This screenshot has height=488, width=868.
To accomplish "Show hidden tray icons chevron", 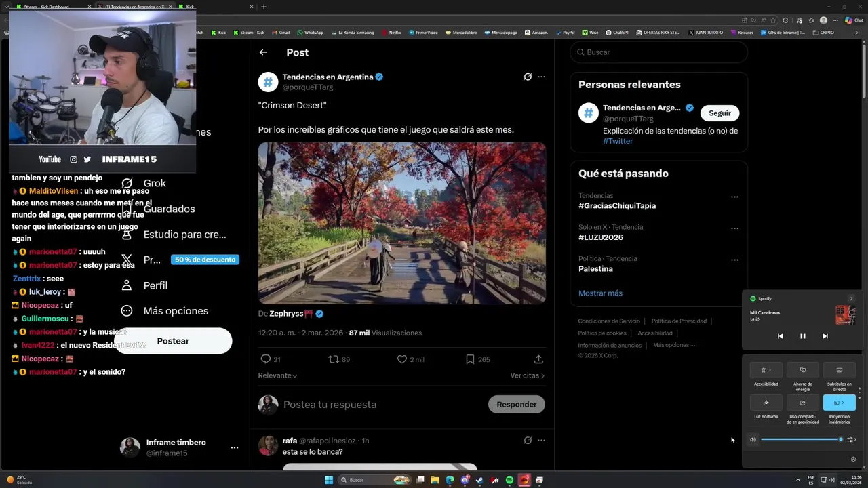I will click(x=797, y=480).
